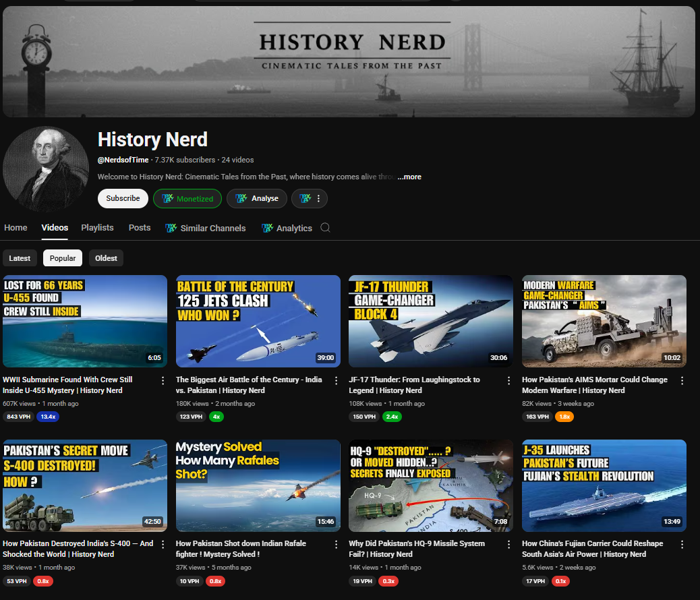This screenshot has height=600, width=700.
Task: Expand channel description with ...more
Action: click(409, 177)
